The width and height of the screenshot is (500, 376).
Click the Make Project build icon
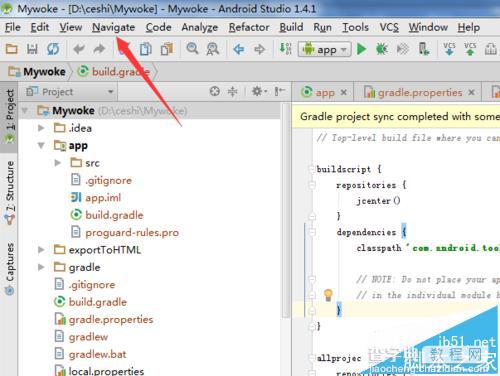coord(285,49)
